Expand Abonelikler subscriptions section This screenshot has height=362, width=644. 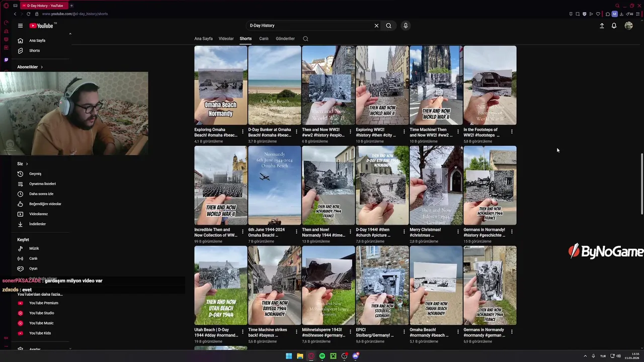coord(30,67)
